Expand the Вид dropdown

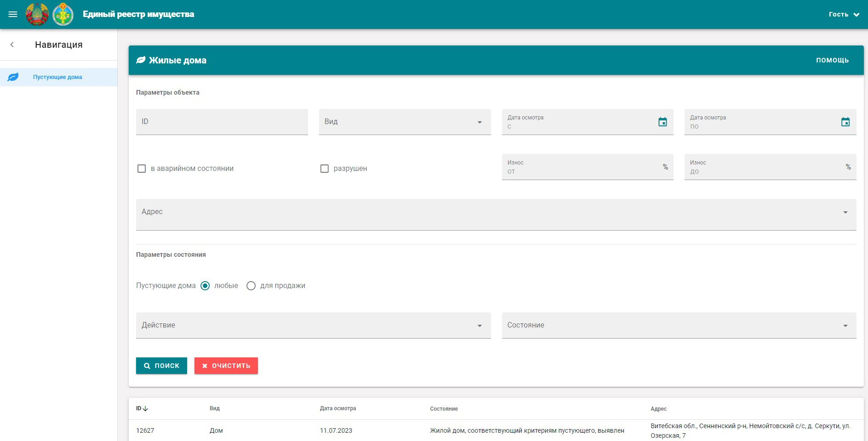click(x=480, y=122)
